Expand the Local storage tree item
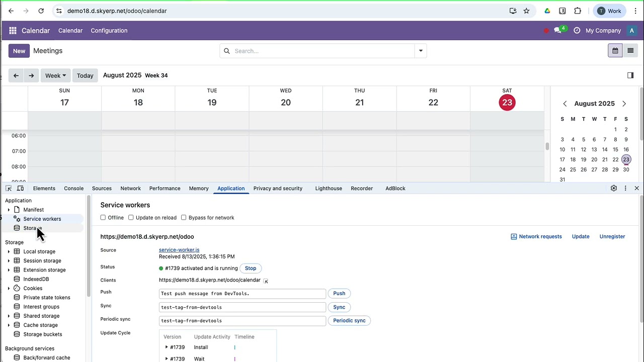 (x=9, y=251)
